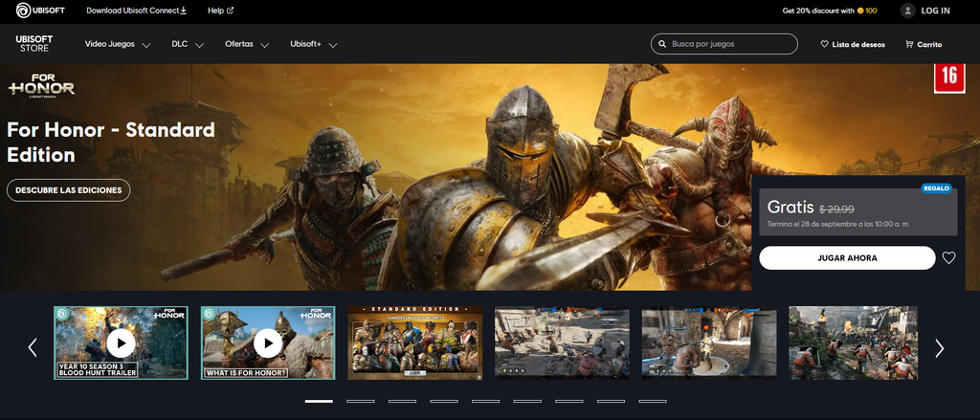Select the fifth carousel page indicator
Image resolution: width=980 pixels, height=420 pixels.
(485, 401)
